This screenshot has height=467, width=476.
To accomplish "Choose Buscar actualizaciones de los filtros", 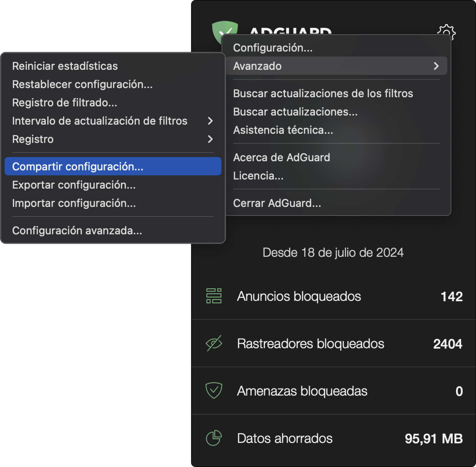I will click(x=336, y=93).
